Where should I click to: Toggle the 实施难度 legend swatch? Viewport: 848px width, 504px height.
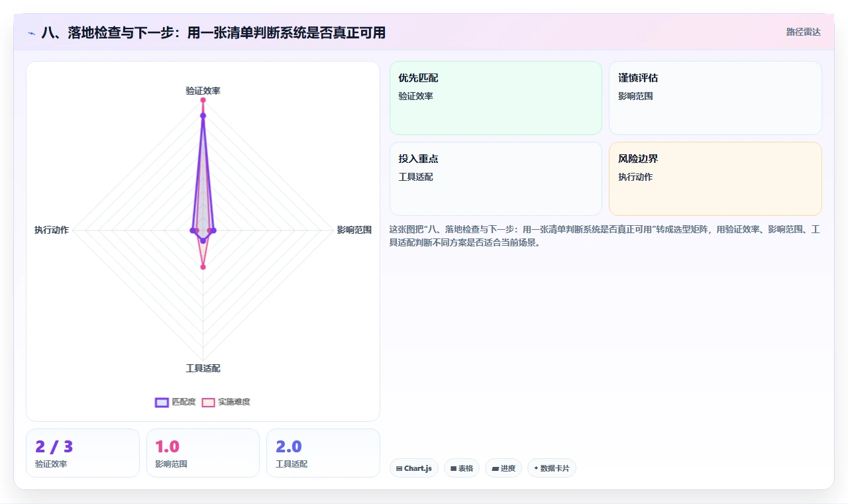(x=209, y=402)
